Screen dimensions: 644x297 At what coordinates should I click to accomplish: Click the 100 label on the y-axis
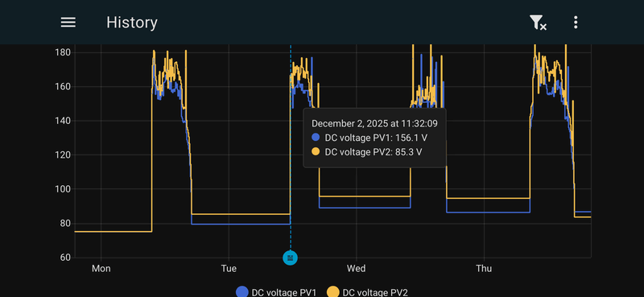(x=63, y=189)
